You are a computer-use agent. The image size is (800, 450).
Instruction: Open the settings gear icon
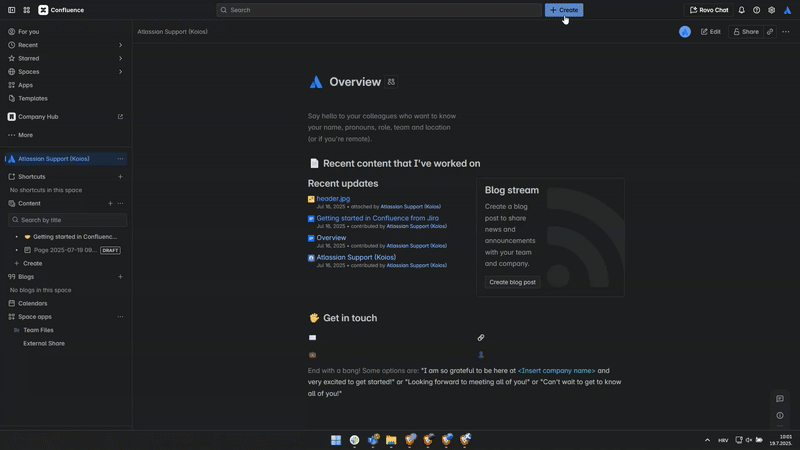(x=771, y=10)
